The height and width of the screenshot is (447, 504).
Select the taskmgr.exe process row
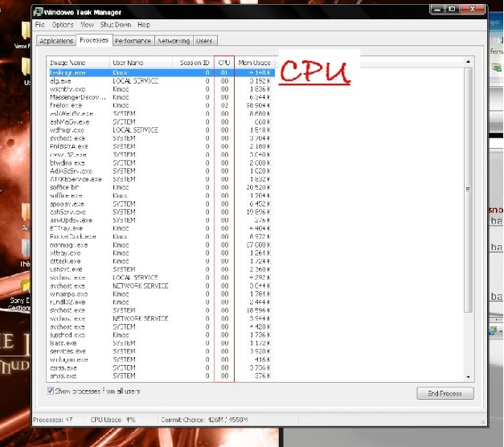[161, 72]
